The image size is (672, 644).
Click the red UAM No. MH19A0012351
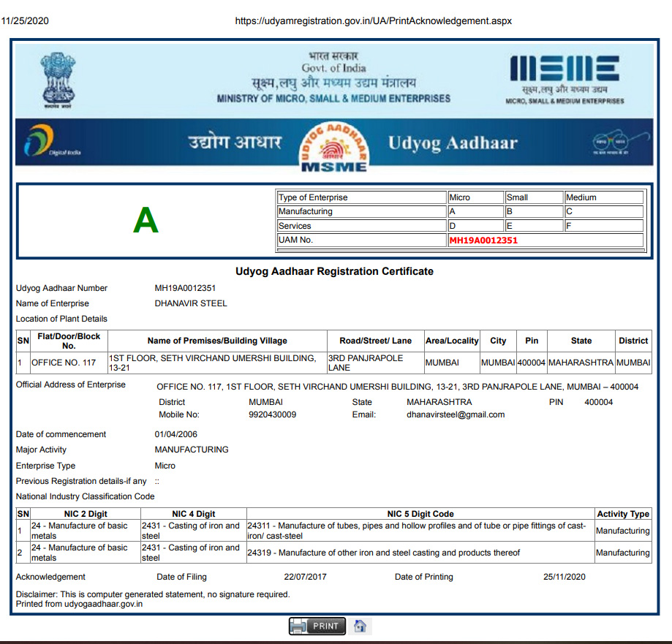tap(483, 240)
